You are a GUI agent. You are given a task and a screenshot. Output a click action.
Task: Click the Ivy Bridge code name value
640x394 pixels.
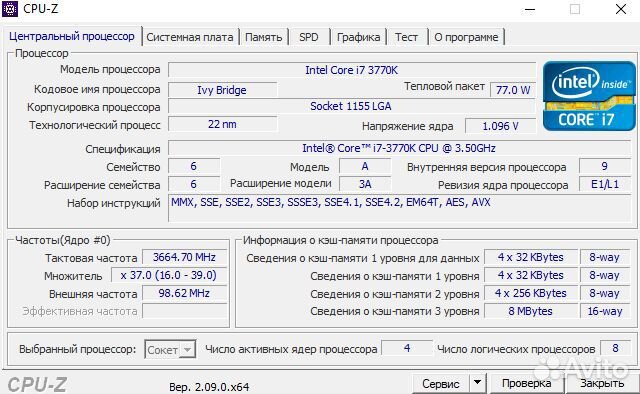(222, 90)
